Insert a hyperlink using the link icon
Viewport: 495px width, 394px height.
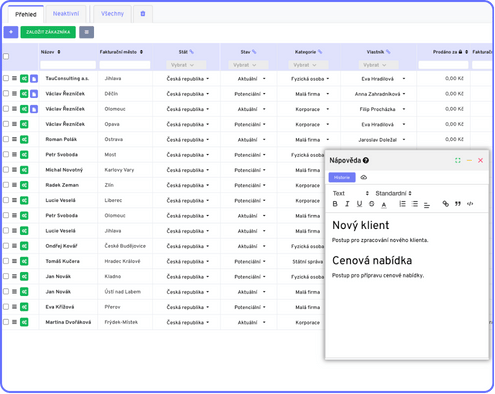click(446, 204)
